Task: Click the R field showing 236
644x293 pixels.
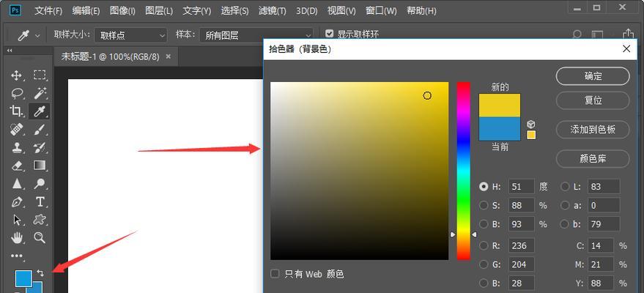Action: pyautogui.click(x=521, y=245)
